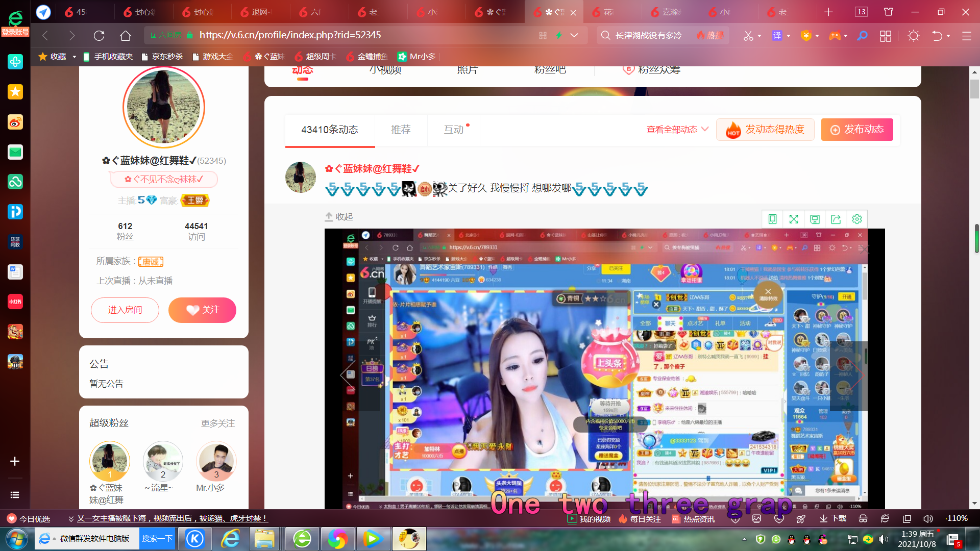Switch to the 推荐 tab

point(401,130)
